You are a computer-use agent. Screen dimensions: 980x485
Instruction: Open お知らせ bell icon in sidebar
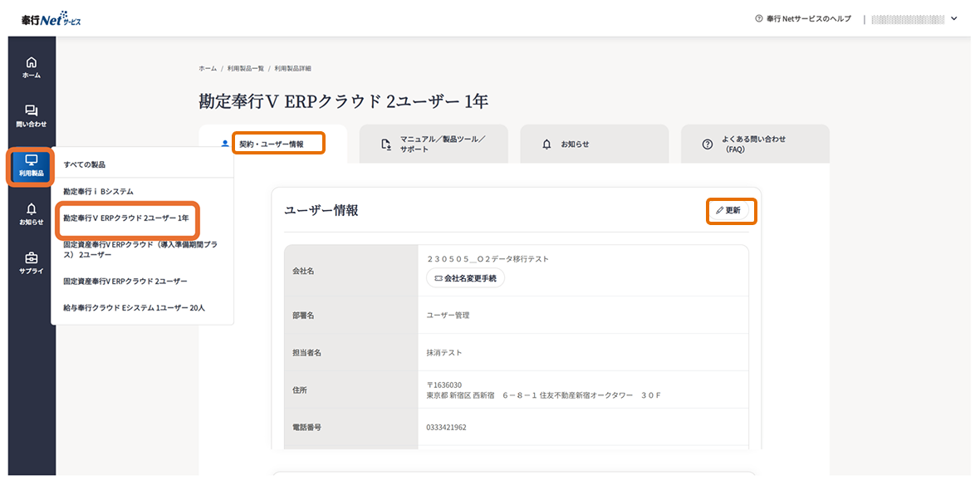31,213
